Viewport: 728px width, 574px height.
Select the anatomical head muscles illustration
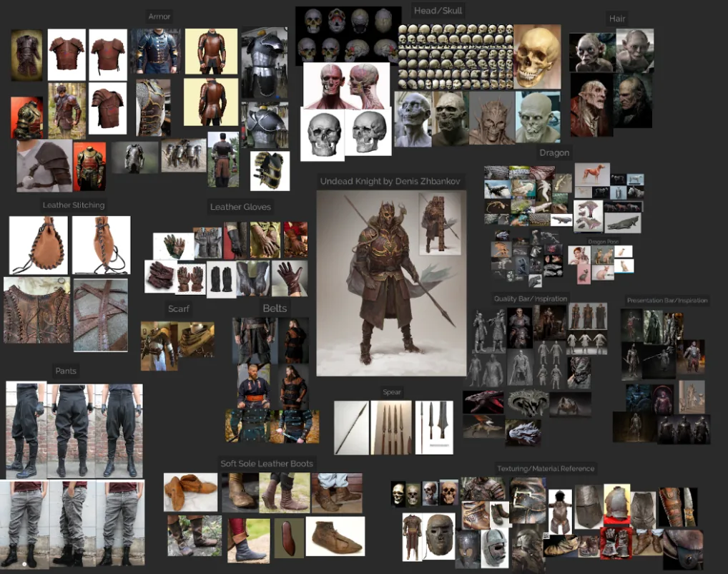point(346,86)
